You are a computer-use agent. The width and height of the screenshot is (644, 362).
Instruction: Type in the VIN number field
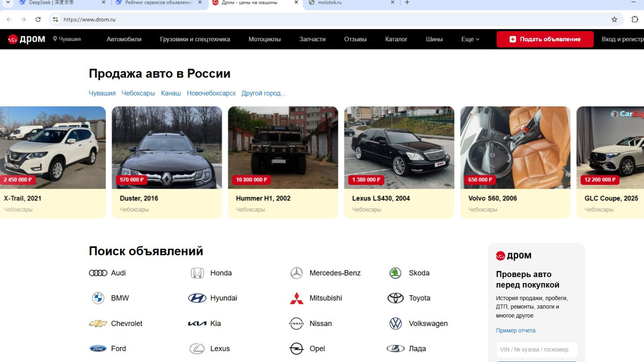click(x=537, y=350)
